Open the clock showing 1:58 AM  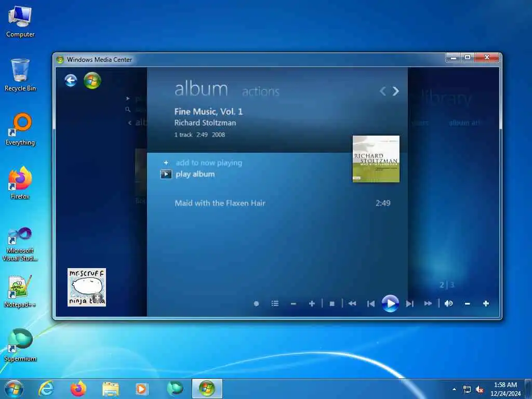point(505,389)
